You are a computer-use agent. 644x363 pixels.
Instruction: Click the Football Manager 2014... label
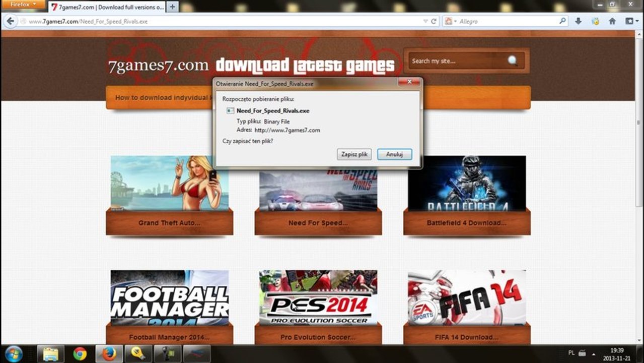169,337
